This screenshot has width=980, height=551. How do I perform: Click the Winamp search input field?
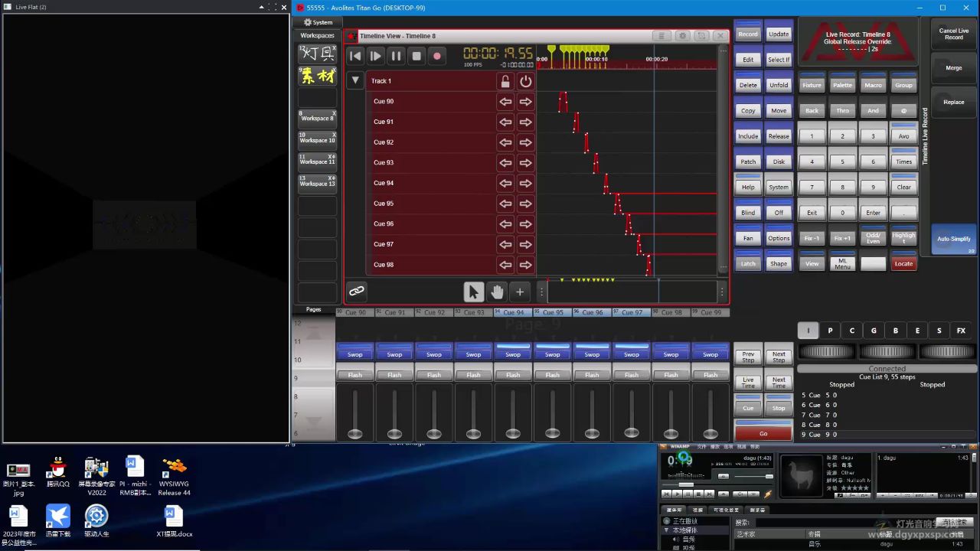pyautogui.click(x=844, y=523)
